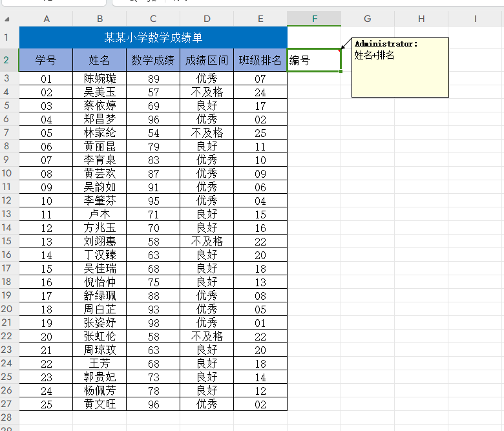This screenshot has width=504, height=431.
Task: Click the name cell 林家纶
Action: pyautogui.click(x=100, y=132)
